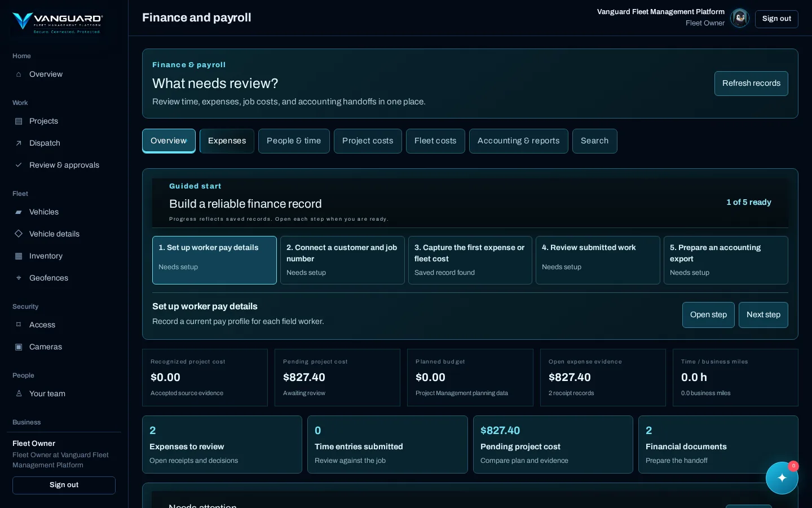Open the People & time tab
This screenshot has width=812, height=508.
point(294,141)
